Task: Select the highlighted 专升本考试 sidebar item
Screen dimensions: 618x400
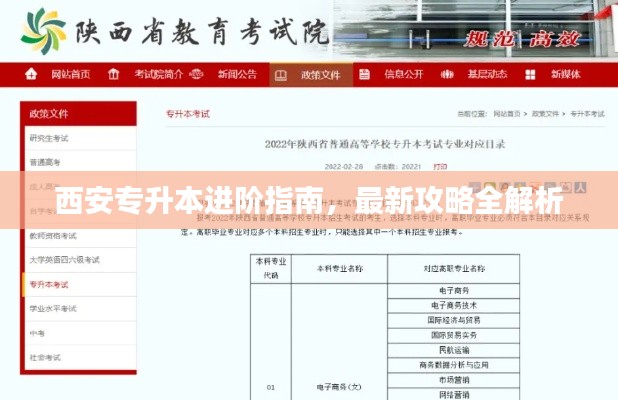Action: coord(50,285)
